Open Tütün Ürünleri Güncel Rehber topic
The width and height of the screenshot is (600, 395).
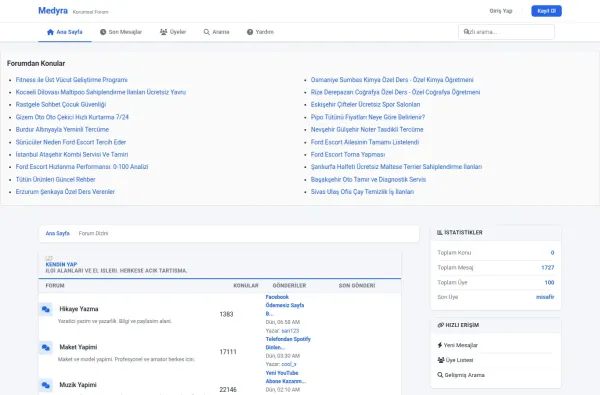[55, 179]
